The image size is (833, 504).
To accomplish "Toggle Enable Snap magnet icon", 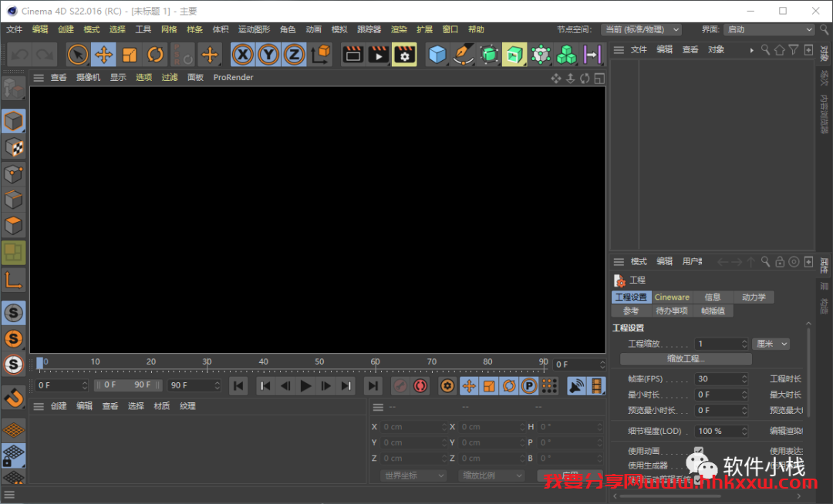I will [13, 397].
